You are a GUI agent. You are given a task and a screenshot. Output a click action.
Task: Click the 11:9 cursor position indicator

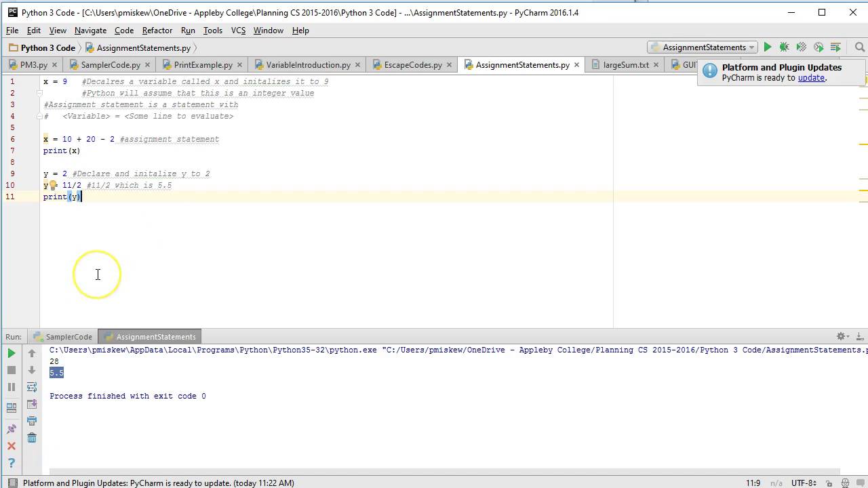tap(753, 483)
